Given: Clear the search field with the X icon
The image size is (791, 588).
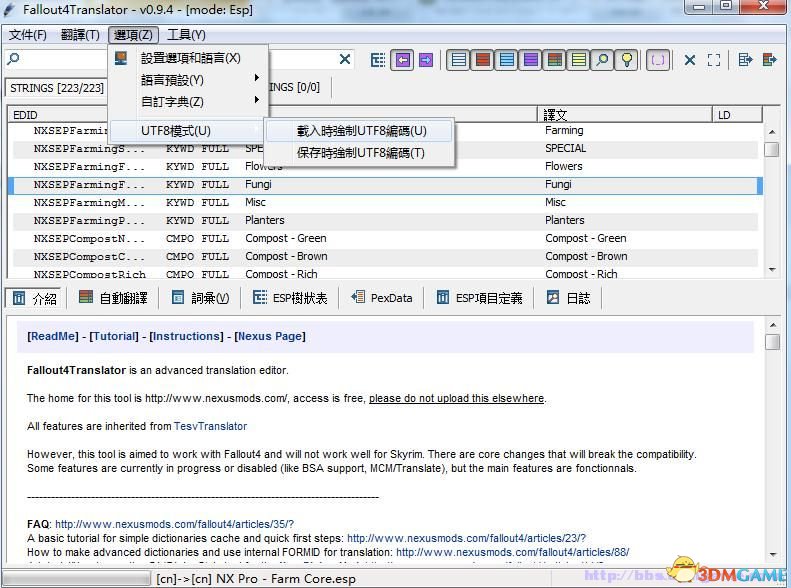Looking at the screenshot, I should coord(345,60).
